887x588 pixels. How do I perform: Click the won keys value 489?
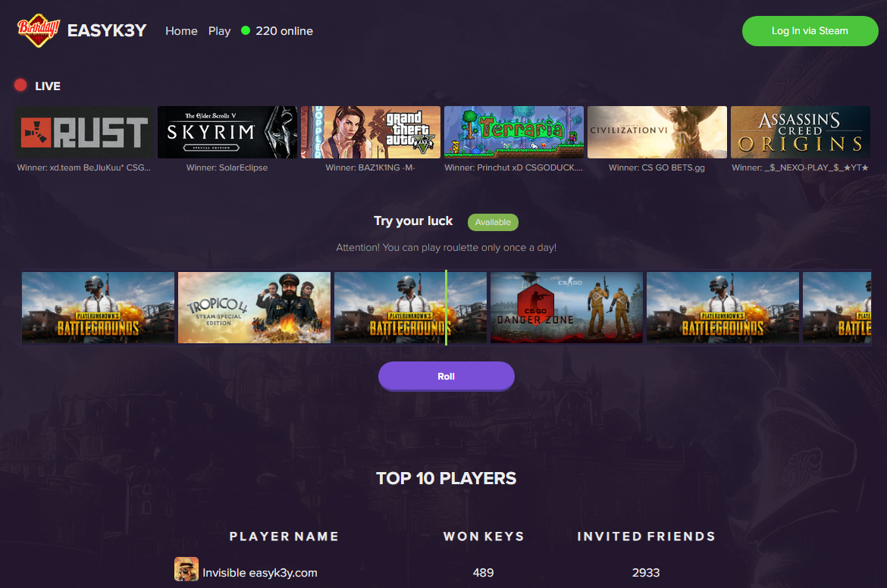pos(483,573)
